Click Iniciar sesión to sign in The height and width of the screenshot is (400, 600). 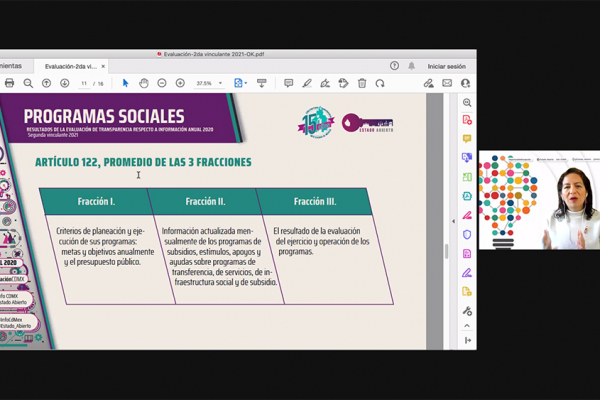point(447,66)
